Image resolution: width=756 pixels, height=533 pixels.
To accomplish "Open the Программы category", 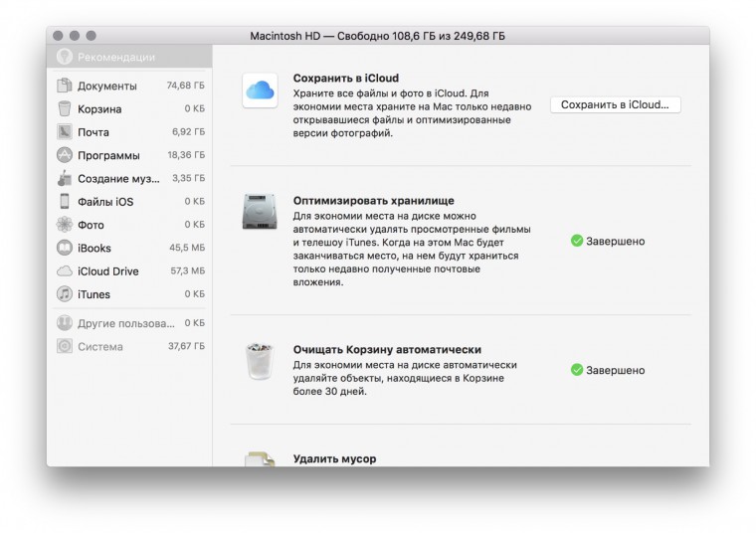I will [x=129, y=155].
